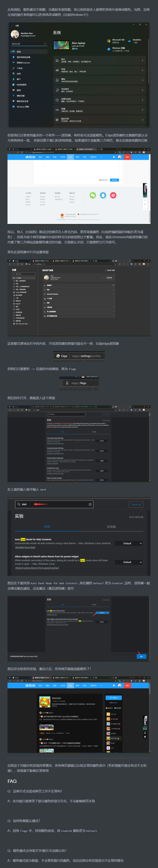
Task: Click the OneDrive cloud icon
Action: tap(129, 41)
